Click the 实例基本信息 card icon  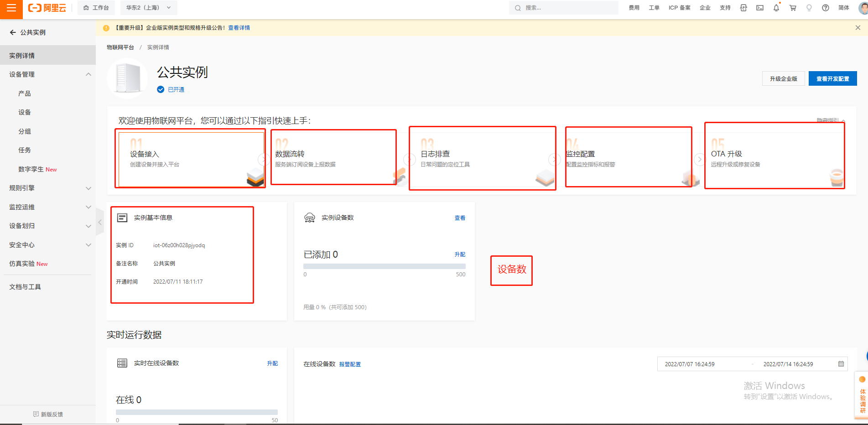pyautogui.click(x=122, y=218)
